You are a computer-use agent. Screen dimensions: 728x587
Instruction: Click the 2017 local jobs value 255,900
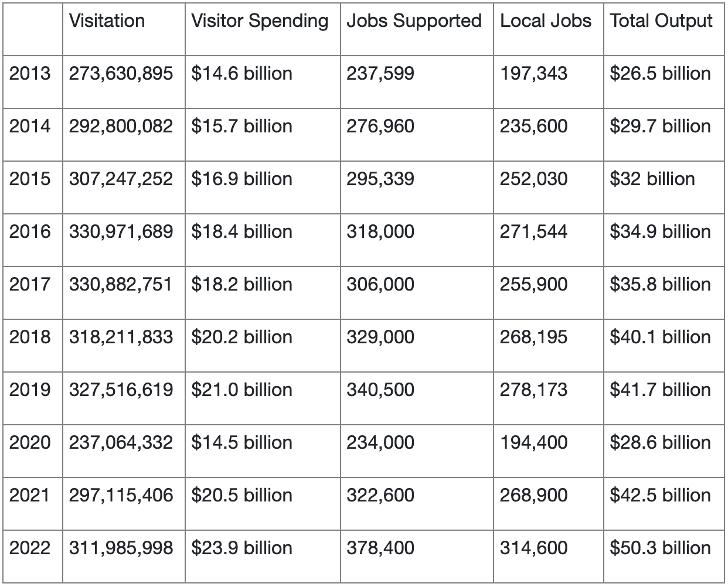(x=534, y=284)
